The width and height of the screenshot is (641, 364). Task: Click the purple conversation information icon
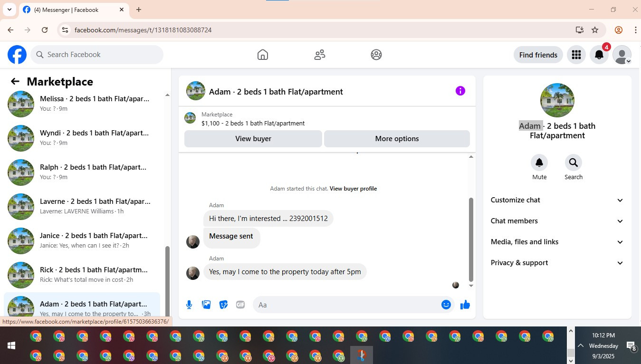click(460, 91)
